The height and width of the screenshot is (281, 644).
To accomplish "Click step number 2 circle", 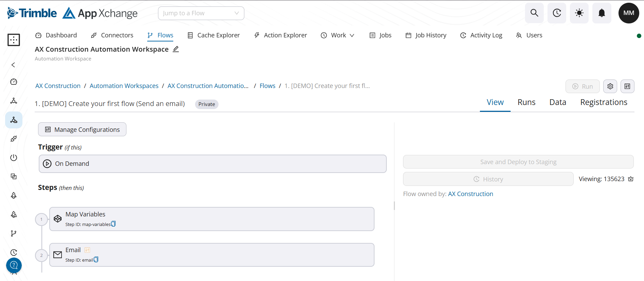I will click(41, 256).
